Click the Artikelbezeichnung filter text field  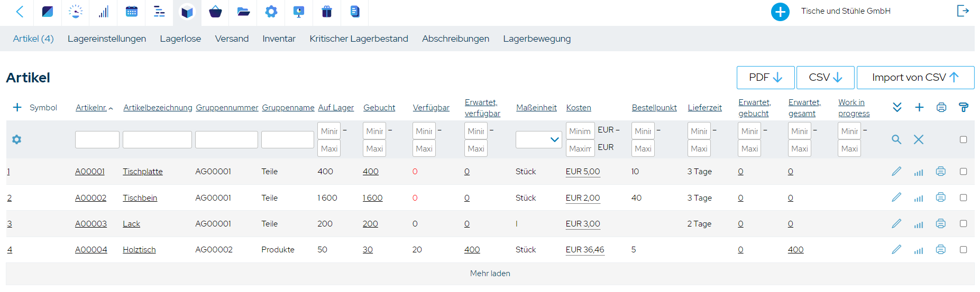pos(157,139)
